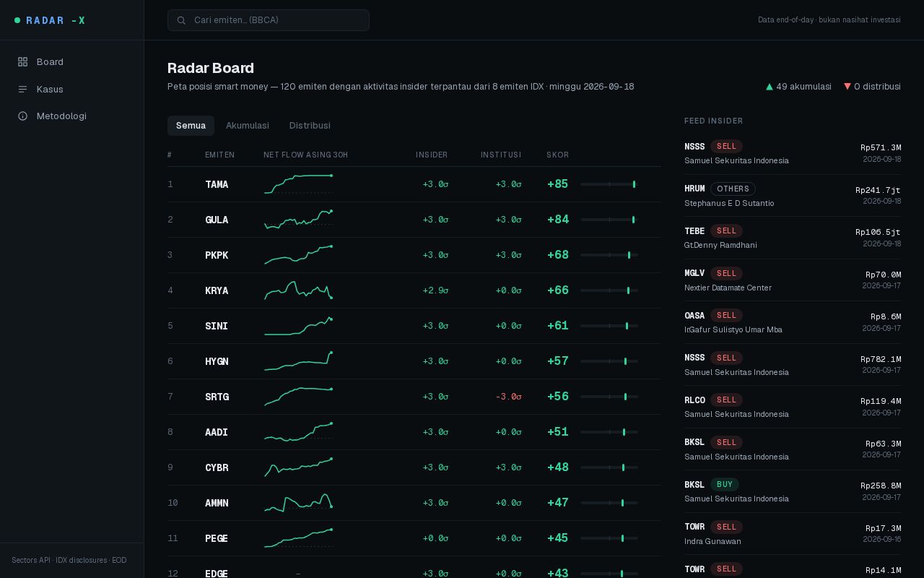This screenshot has height=578, width=924.
Task: Click Stephanus E D Sutantio in feed
Action: 729,203
